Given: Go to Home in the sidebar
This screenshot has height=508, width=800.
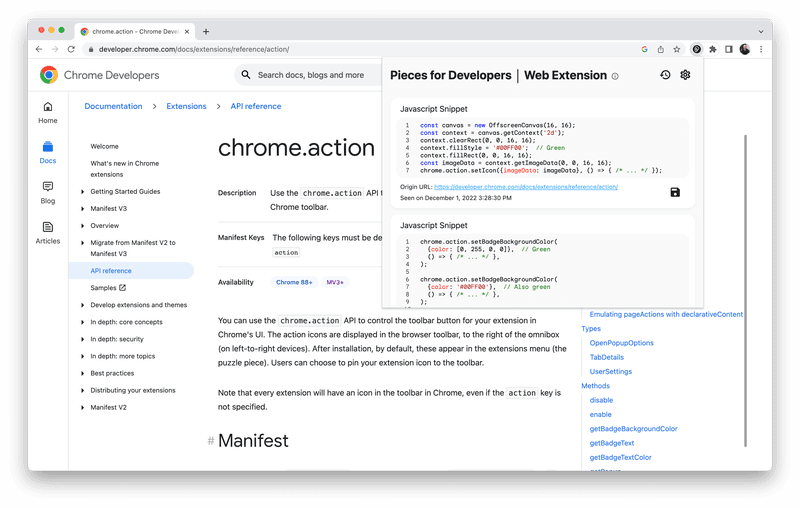Looking at the screenshot, I should click(48, 112).
